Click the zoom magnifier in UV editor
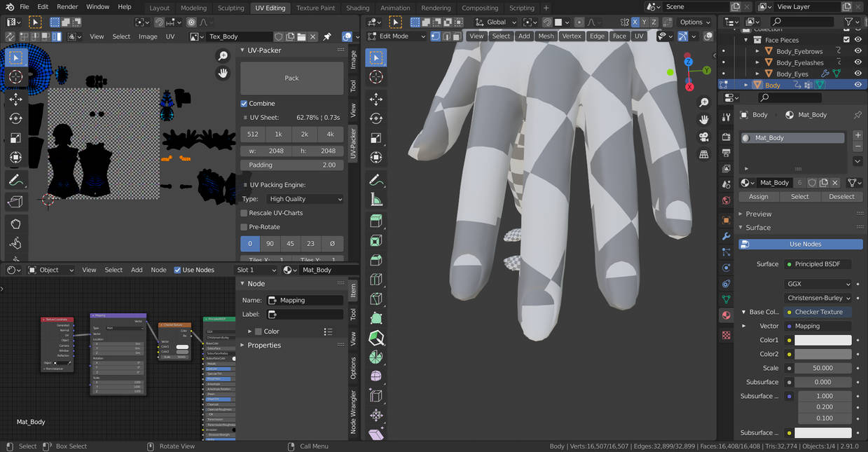 pos(223,56)
